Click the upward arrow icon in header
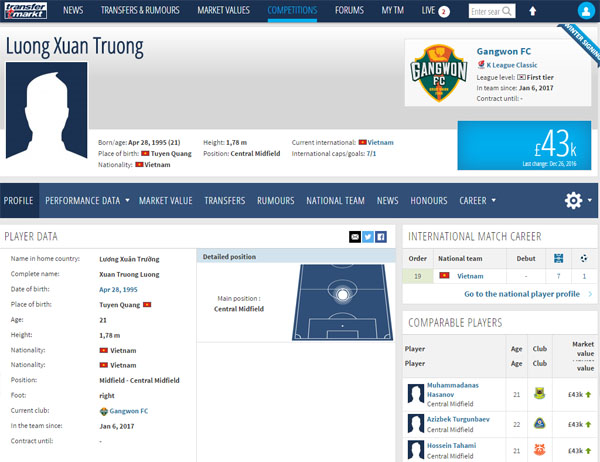This screenshot has width=600, height=462. coord(532,11)
